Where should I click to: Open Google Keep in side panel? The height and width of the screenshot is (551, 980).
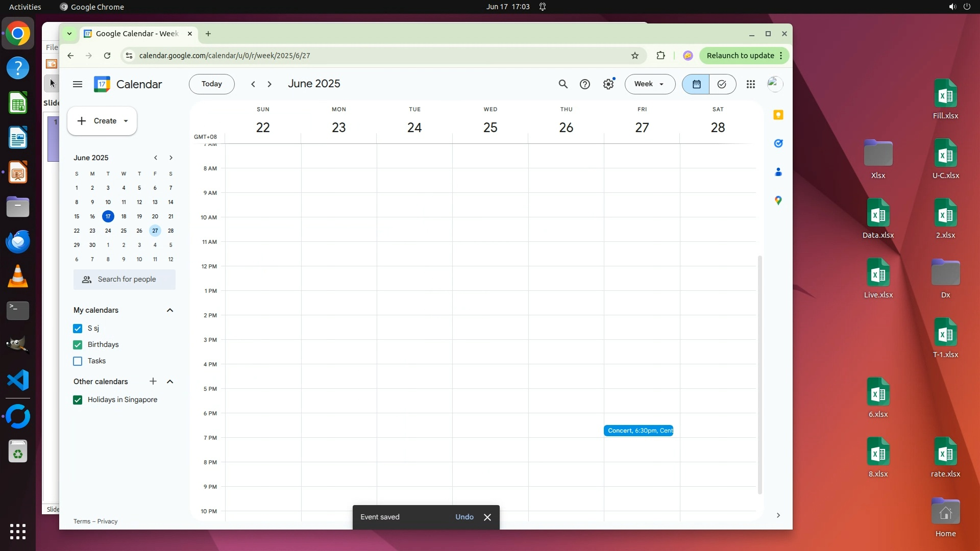pos(778,115)
